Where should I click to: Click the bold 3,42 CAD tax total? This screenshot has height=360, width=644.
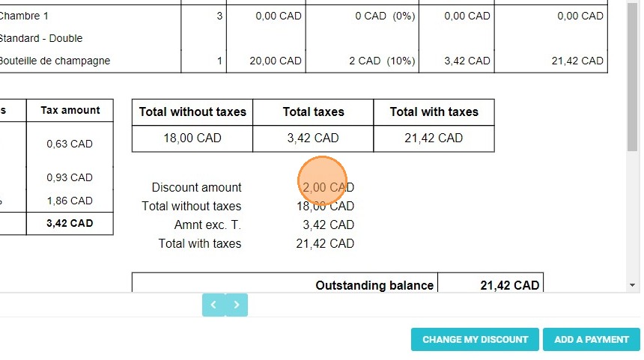(70, 223)
